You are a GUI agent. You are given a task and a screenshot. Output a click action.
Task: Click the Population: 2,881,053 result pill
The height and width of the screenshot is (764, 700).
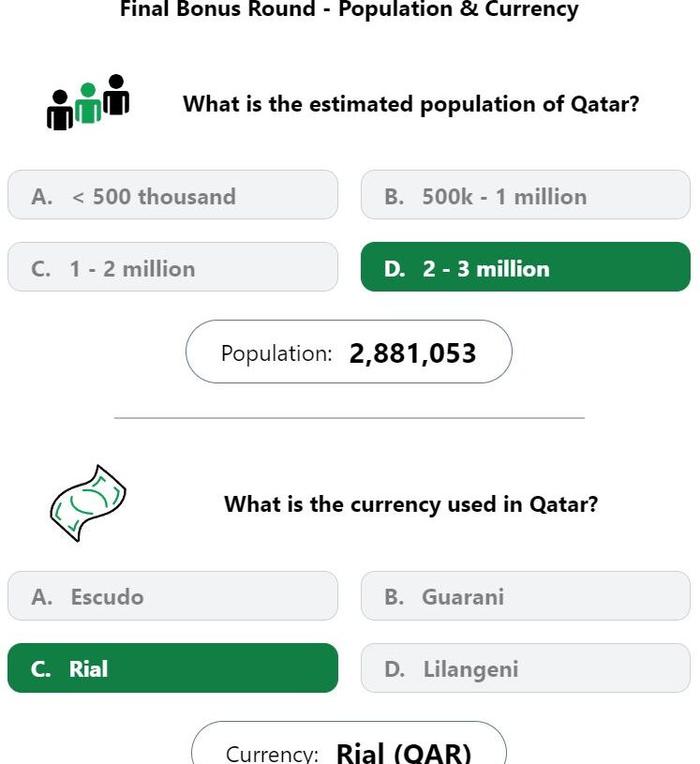(x=349, y=352)
